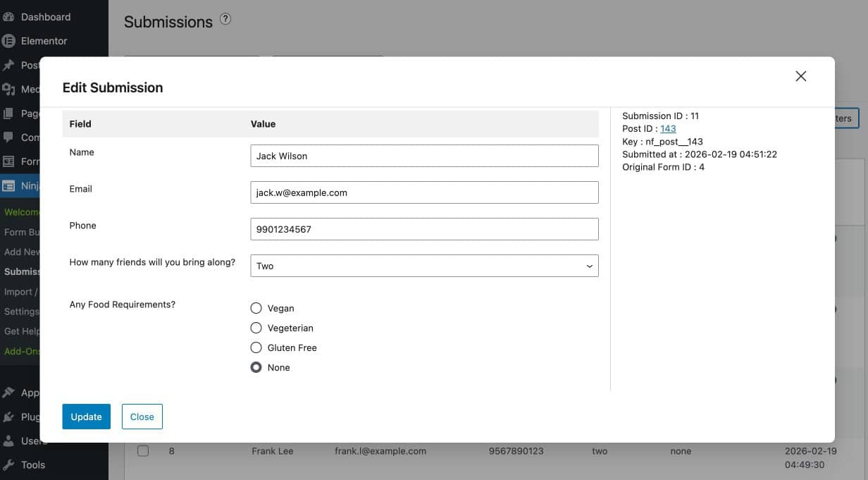Click the Close button in dialog
Viewport: 868px width, 480px height.
click(x=142, y=417)
